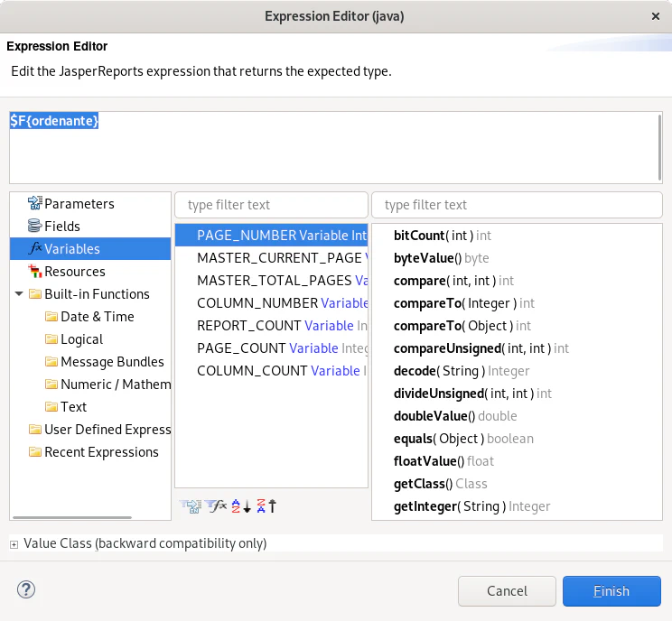Select REPORT_COUNT variable in list
The width and height of the screenshot is (672, 621).
(248, 326)
